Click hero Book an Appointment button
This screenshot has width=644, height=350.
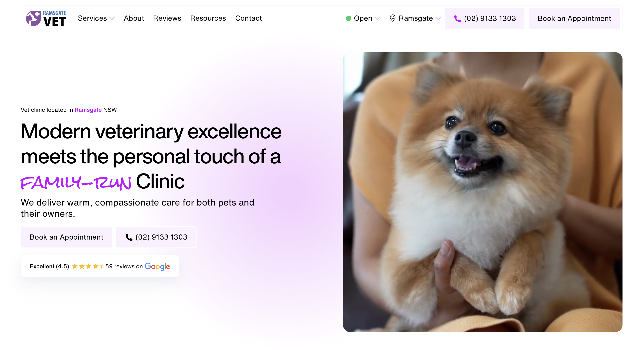[x=66, y=237]
